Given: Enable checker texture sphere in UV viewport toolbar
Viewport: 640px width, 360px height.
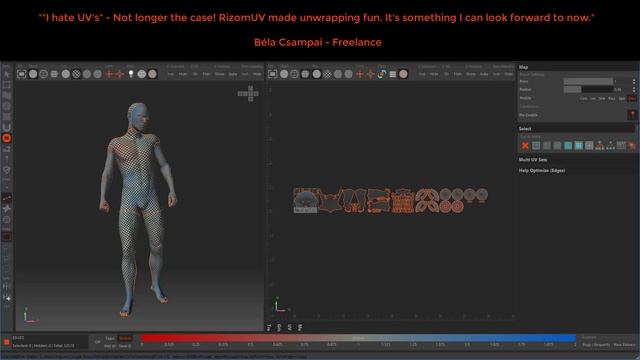Looking at the screenshot, I should 327,74.
